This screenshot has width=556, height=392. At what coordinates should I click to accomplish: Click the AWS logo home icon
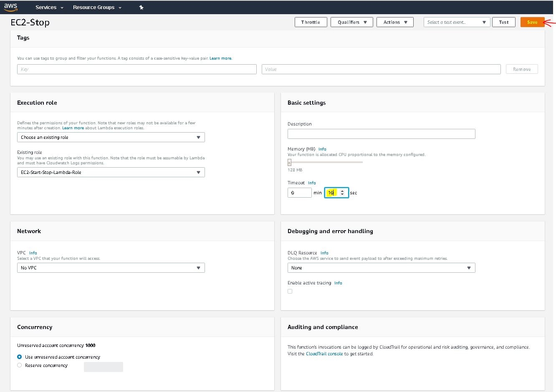tap(11, 7)
